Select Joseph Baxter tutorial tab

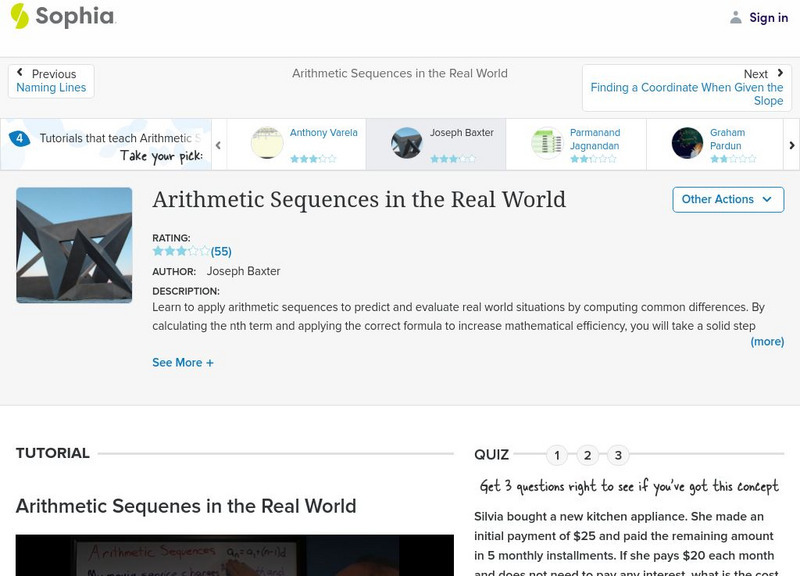click(x=436, y=144)
